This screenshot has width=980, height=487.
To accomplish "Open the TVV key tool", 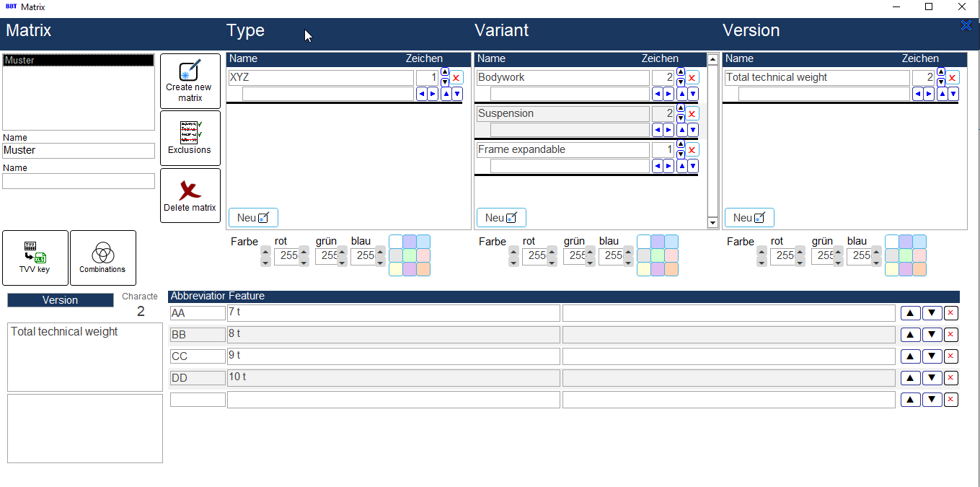I will (x=35, y=258).
